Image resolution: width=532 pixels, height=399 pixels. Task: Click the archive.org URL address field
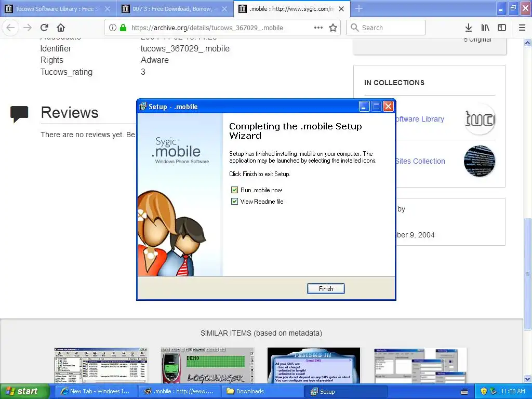pos(207,28)
